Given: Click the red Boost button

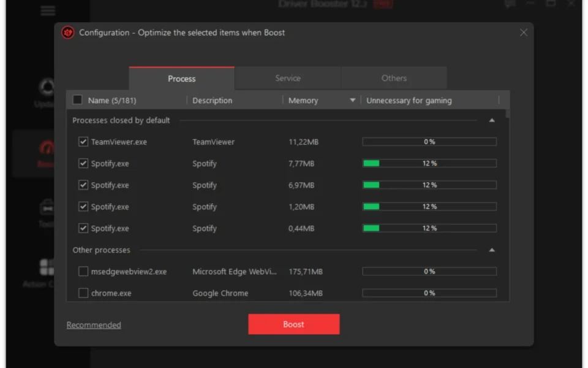Looking at the screenshot, I should 293,324.
